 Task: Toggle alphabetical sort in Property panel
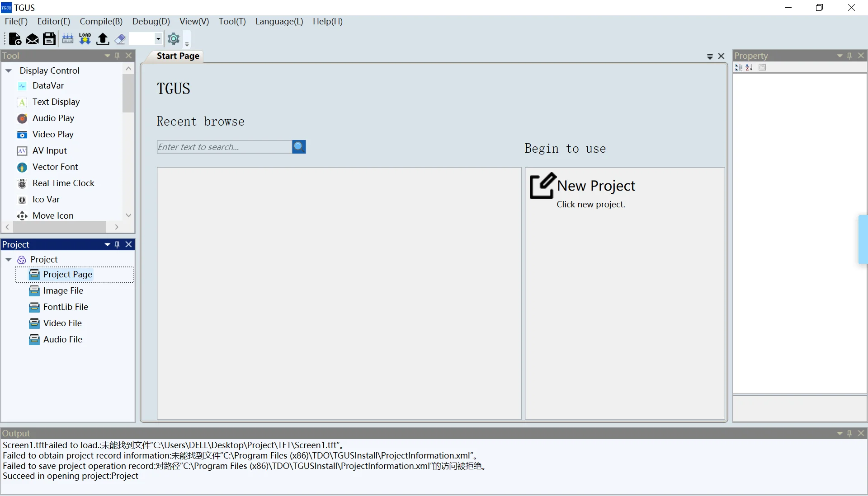pyautogui.click(x=749, y=67)
